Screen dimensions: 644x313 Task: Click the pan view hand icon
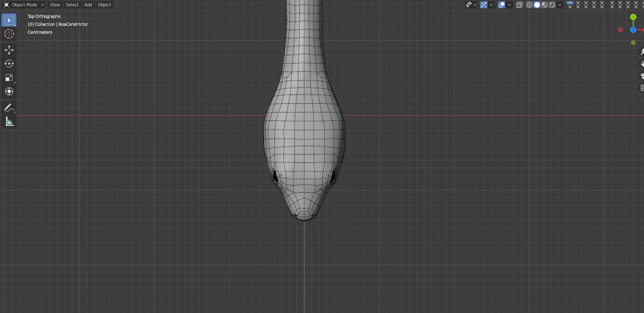point(642,64)
